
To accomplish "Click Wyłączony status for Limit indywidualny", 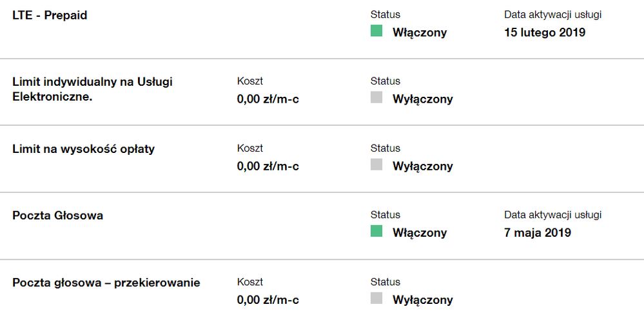I will [x=422, y=99].
